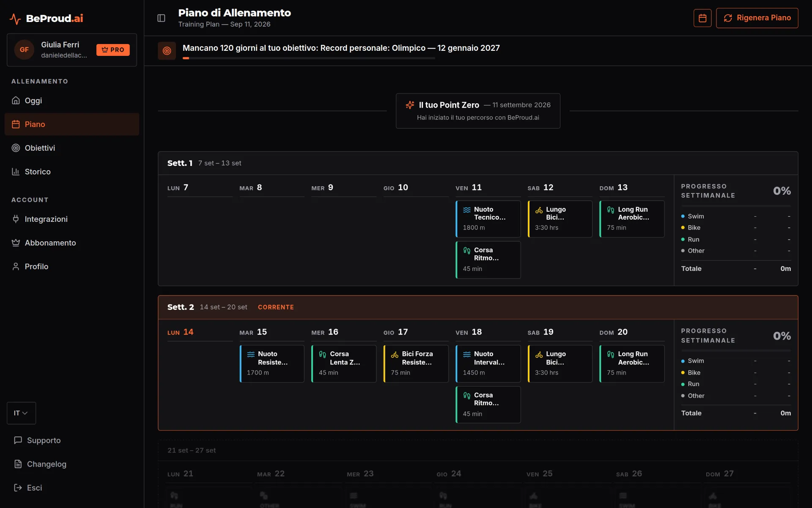The height and width of the screenshot is (508, 812).
Task: Click the BeProud.ai logo
Action: coord(47,18)
